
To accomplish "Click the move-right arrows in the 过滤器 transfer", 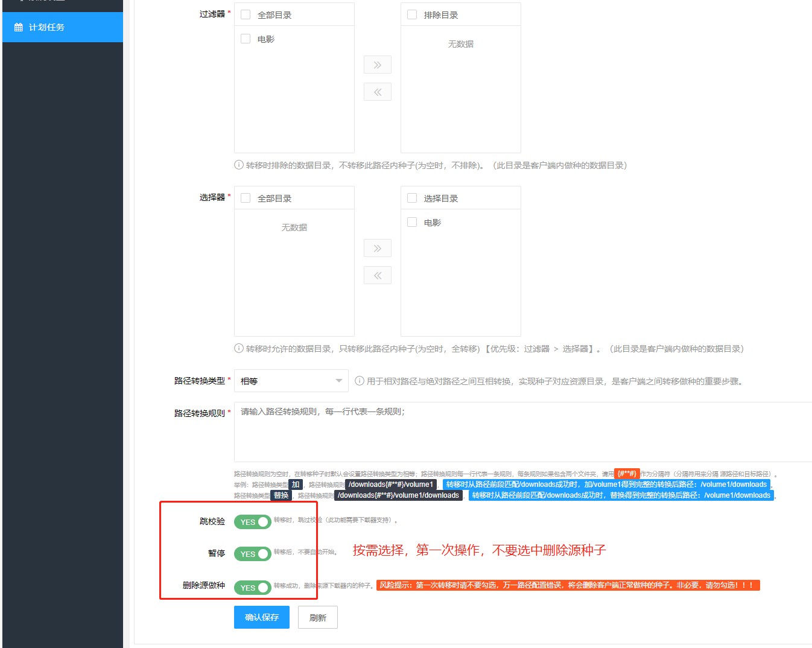I will (x=377, y=65).
